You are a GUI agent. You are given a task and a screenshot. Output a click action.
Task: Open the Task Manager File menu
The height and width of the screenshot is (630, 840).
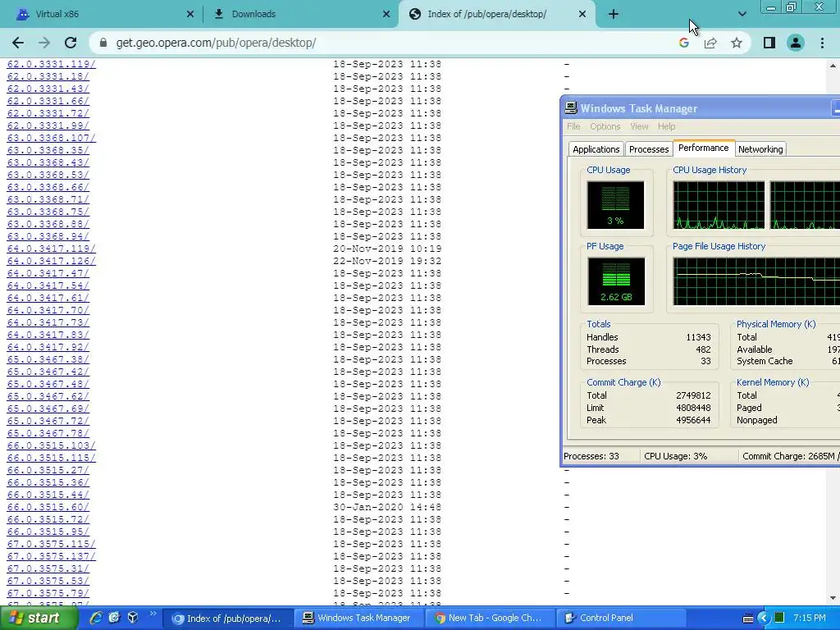[573, 126]
